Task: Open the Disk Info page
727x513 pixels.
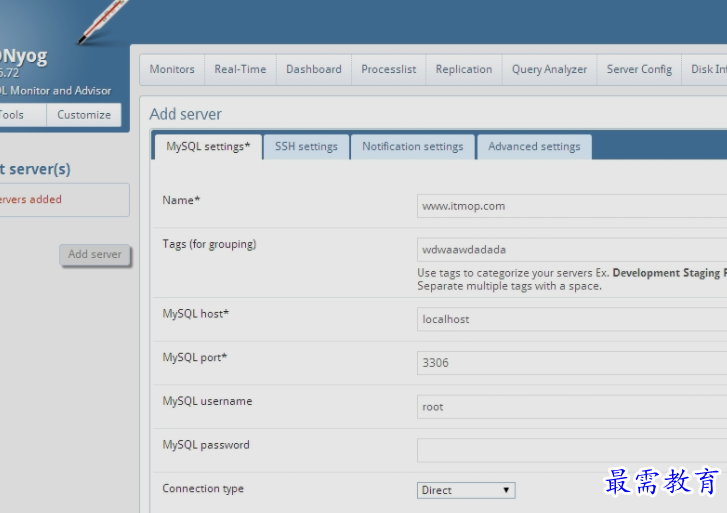Action: (x=705, y=70)
